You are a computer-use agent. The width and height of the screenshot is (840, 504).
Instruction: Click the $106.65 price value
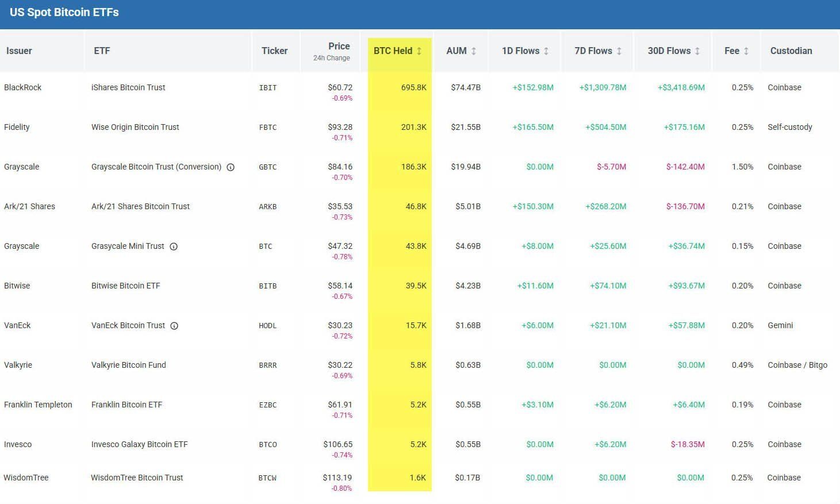(x=338, y=444)
